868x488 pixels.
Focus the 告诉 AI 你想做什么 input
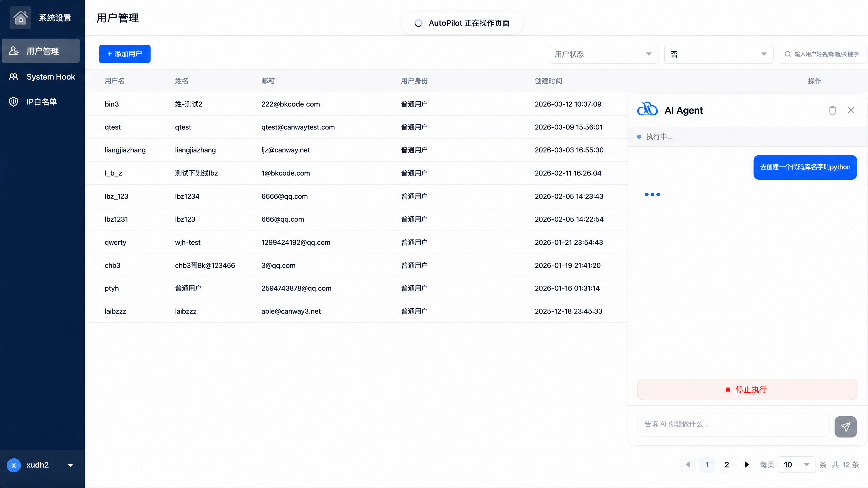(x=733, y=425)
